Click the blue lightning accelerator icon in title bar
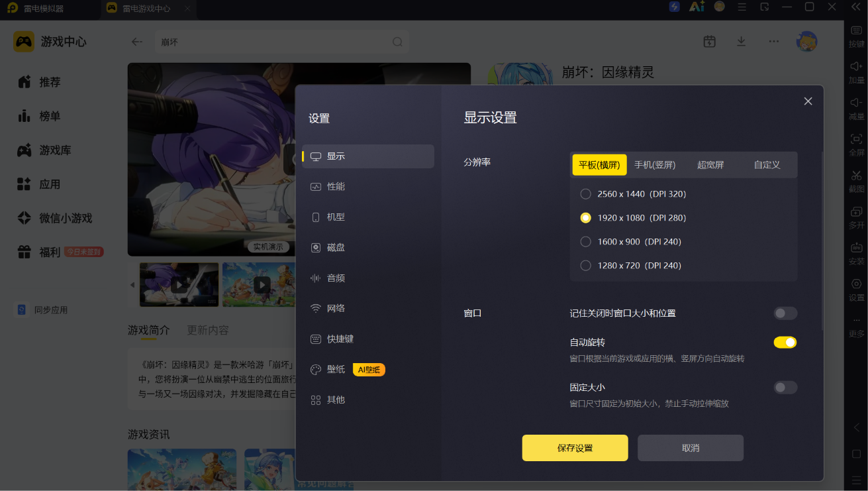Viewport: 868px width, 491px height. click(675, 7)
